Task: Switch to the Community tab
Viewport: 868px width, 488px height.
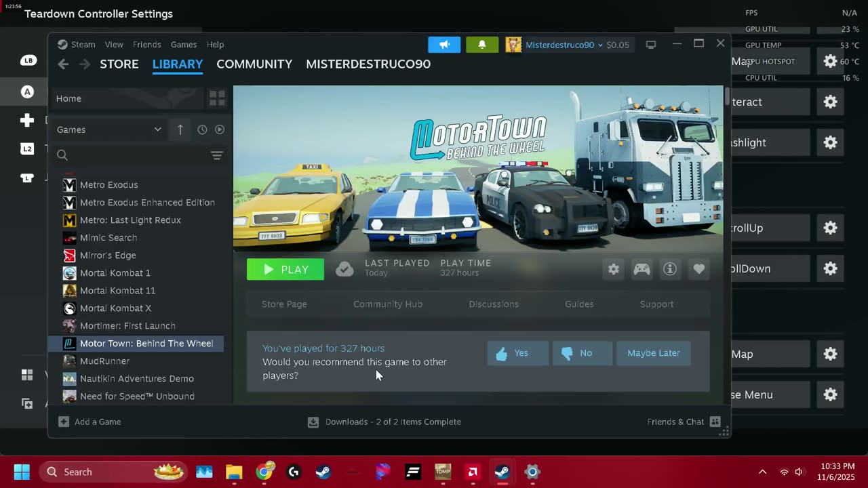Action: 254,64
